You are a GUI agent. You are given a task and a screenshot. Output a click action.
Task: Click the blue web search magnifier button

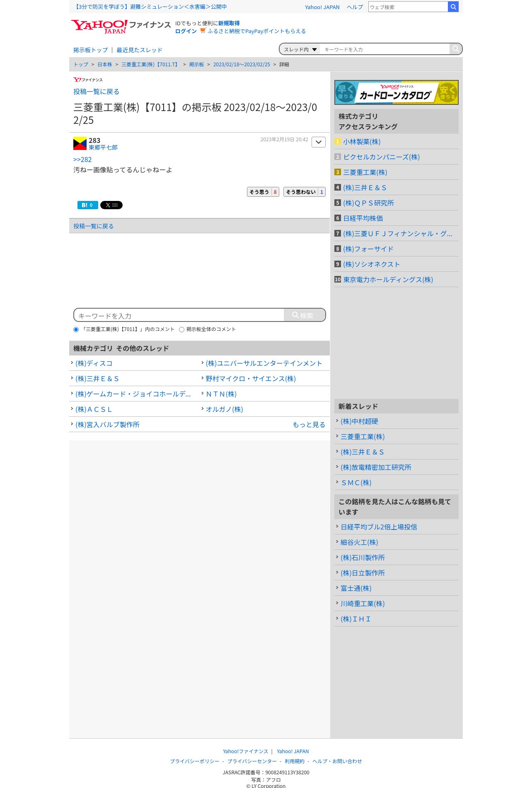tap(453, 7)
